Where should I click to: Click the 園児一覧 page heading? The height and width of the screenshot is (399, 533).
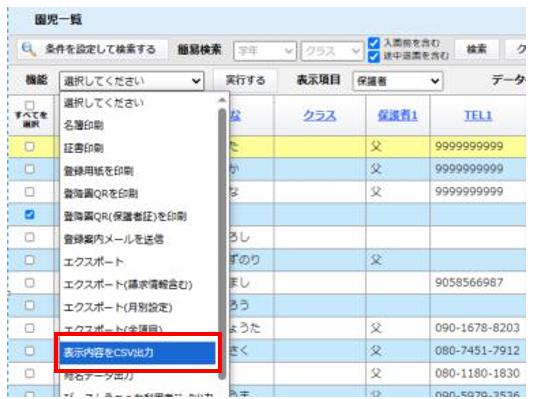(x=58, y=20)
